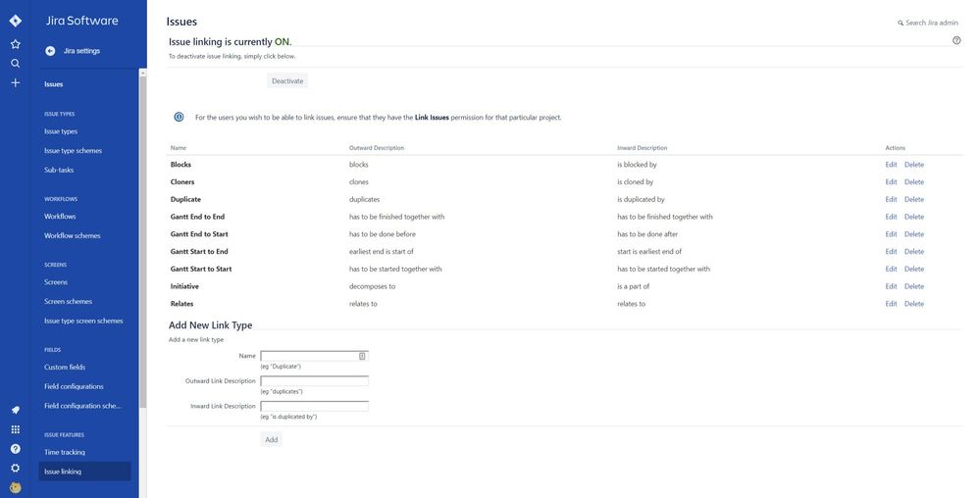Open the sidebar search magnifier icon
Viewport: 980px width, 498px height.
[x=15, y=63]
